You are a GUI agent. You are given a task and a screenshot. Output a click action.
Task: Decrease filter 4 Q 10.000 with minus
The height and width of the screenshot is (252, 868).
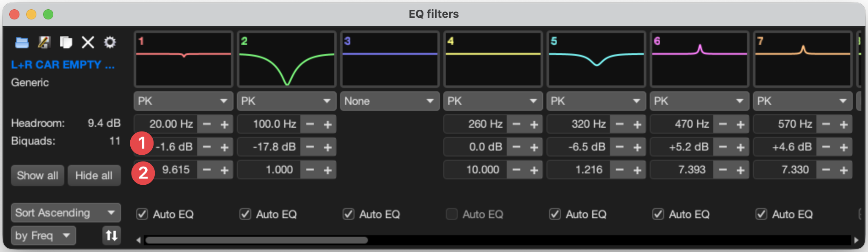click(516, 170)
